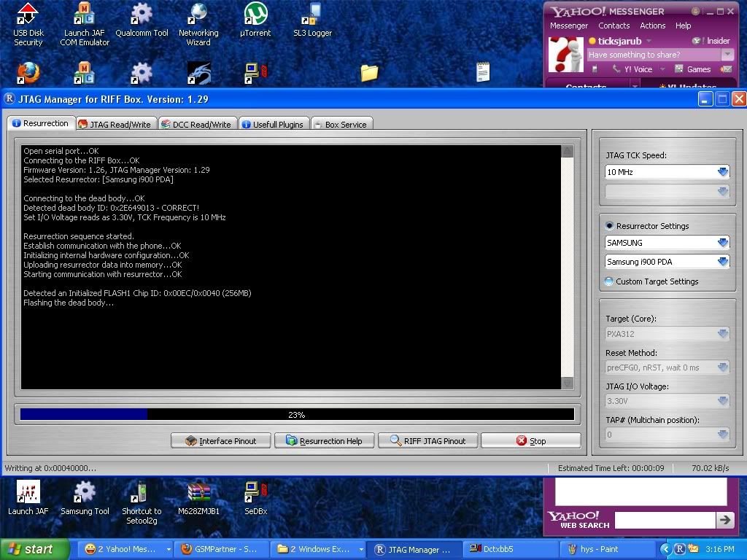Expand TAP# Multichain position dropdown
This screenshot has width=747, height=560.
[x=723, y=435]
